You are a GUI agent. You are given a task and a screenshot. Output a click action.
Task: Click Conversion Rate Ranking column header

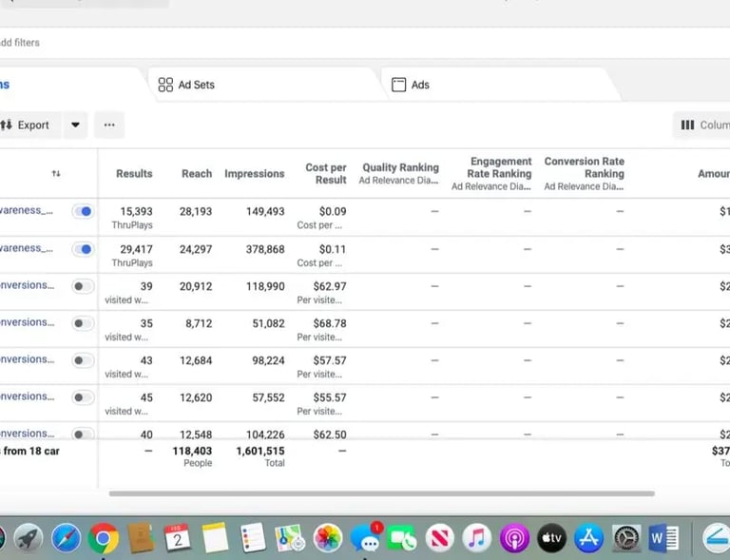point(585,174)
